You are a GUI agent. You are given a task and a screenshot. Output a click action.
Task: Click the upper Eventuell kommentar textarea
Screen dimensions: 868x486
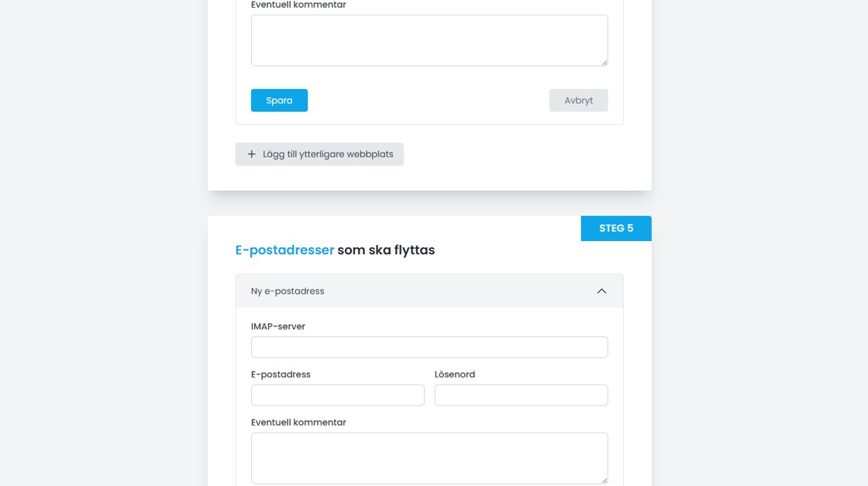(x=429, y=40)
